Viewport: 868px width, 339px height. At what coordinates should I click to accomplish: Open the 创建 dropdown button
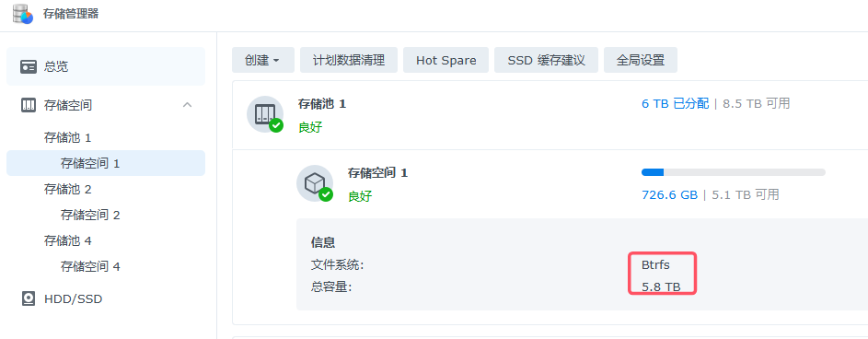click(263, 60)
